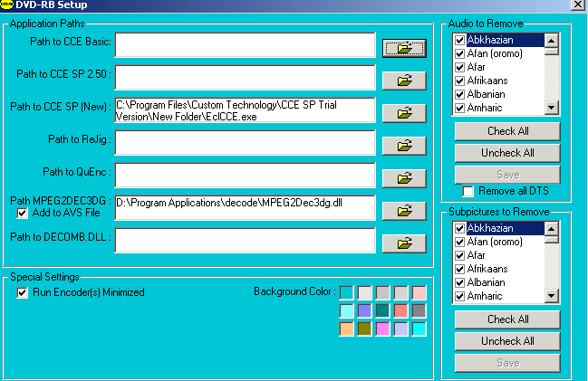
Task: Click the MPEG2DEC3DG path field
Action: pyautogui.click(x=245, y=208)
